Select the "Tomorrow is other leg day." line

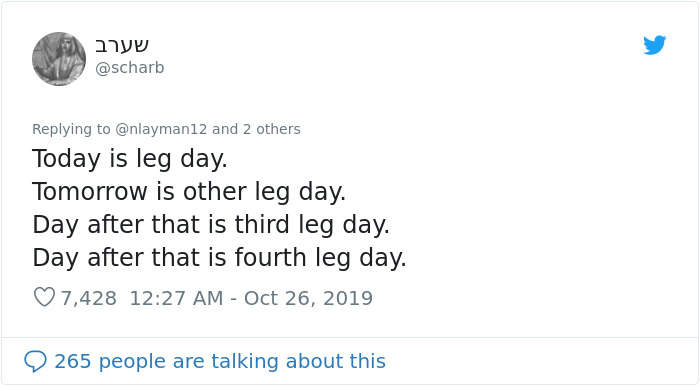(x=189, y=192)
